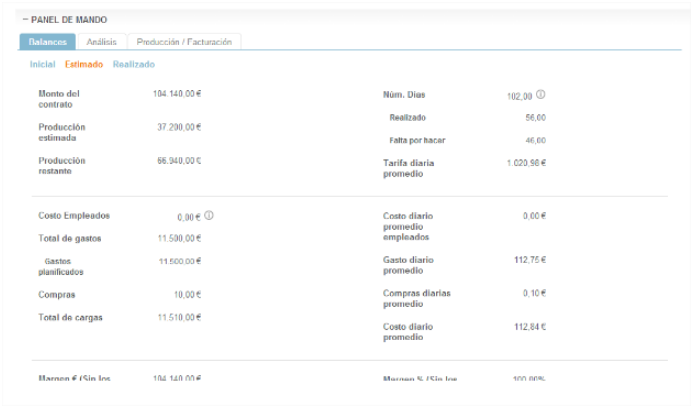Switch to the Análisis tab
Viewport: 696px width, 412px height.
point(101,42)
